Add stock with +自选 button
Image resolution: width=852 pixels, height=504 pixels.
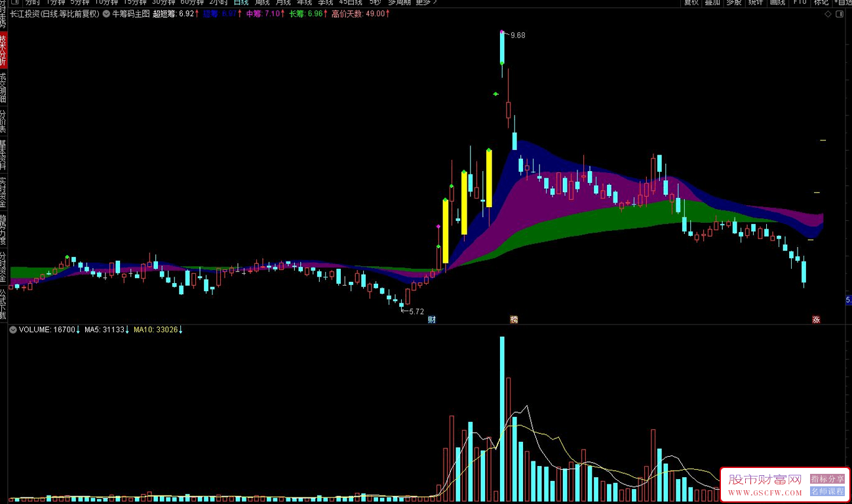point(842,2)
